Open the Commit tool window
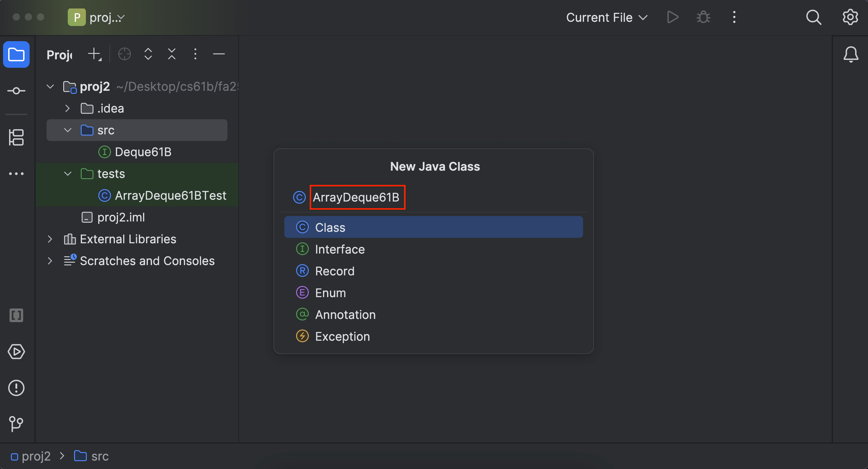This screenshot has width=868, height=469. (x=16, y=90)
